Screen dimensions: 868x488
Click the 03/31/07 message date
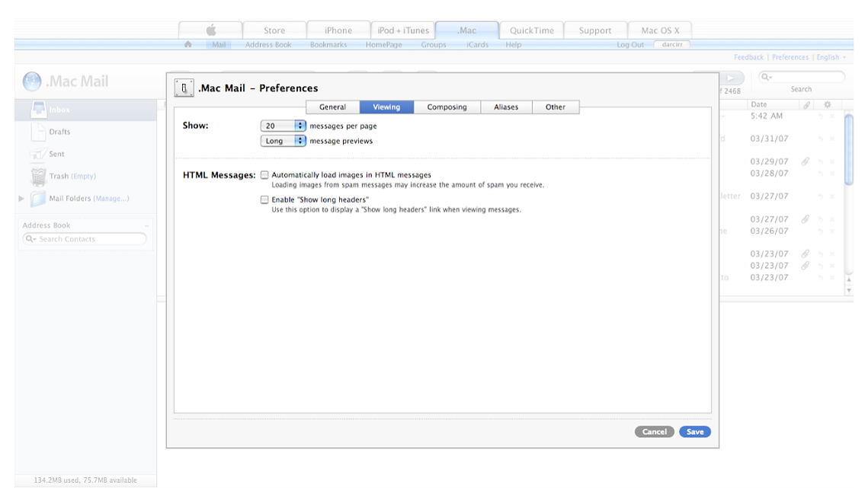[769, 139]
